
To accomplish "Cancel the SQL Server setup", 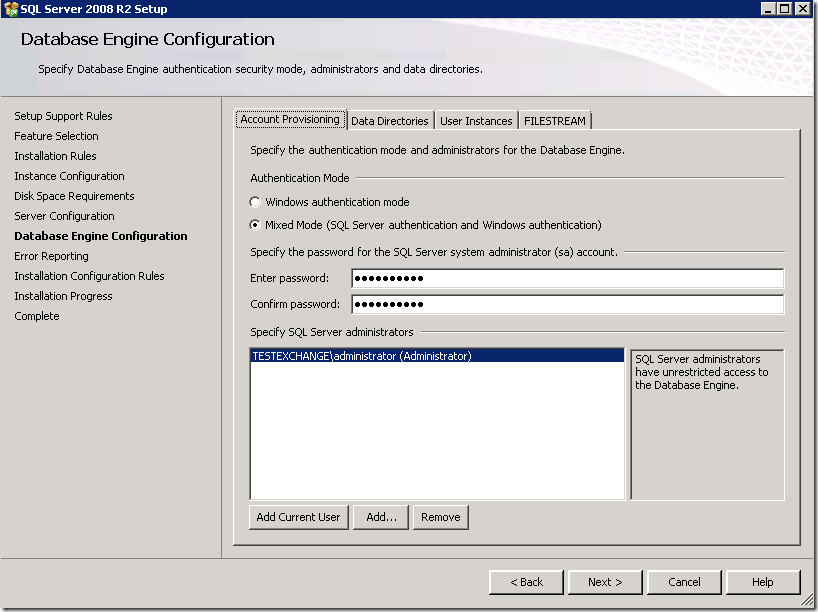I will pos(684,582).
